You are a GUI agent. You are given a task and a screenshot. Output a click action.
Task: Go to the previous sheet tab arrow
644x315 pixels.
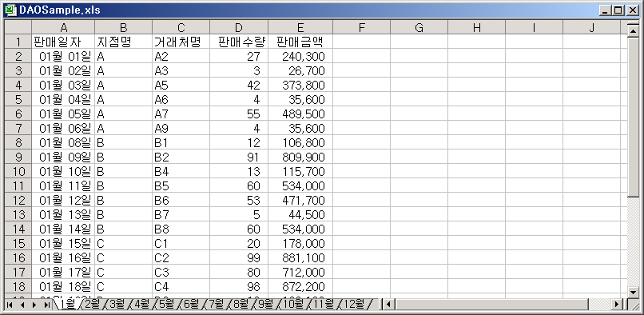pos(22,305)
